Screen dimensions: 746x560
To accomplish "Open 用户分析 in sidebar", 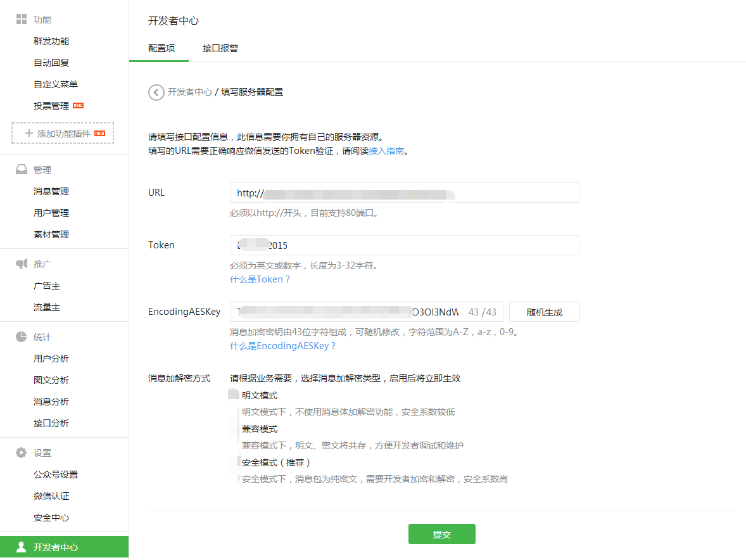I will pos(51,359).
